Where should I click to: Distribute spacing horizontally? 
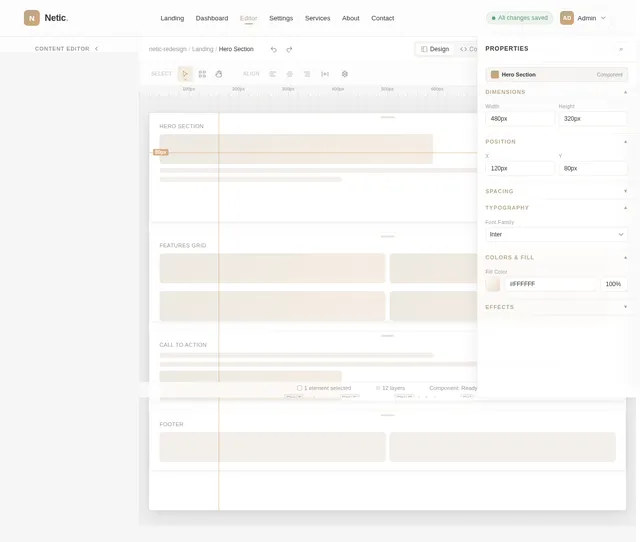click(325, 74)
